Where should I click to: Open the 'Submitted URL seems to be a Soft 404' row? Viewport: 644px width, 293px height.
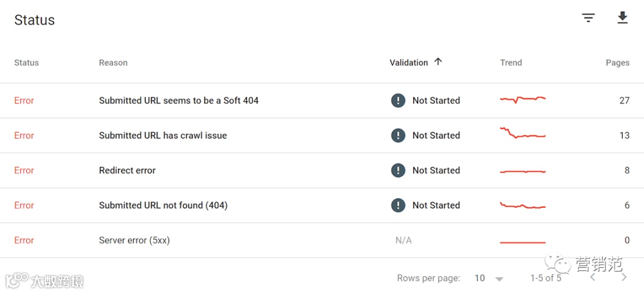178,100
